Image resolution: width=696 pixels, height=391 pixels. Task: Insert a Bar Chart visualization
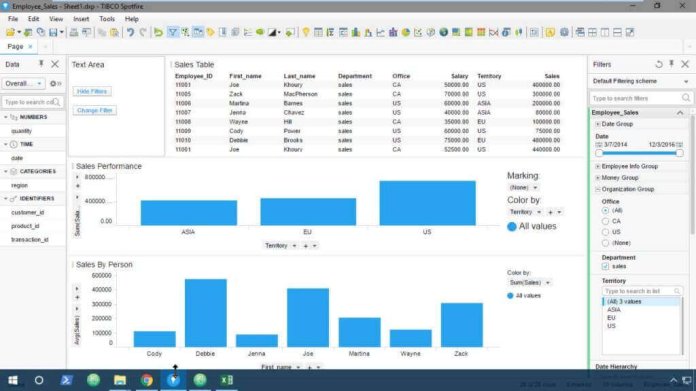tap(356, 32)
